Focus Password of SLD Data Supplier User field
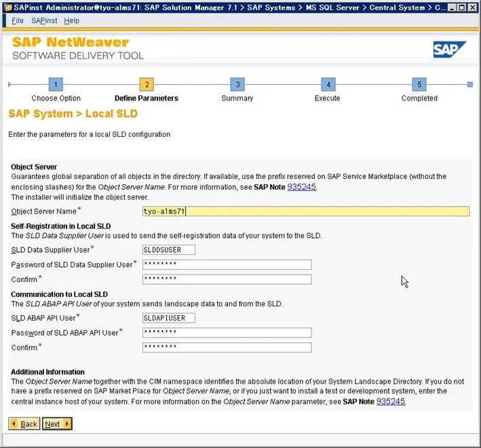This screenshot has width=481, height=448. 227,264
